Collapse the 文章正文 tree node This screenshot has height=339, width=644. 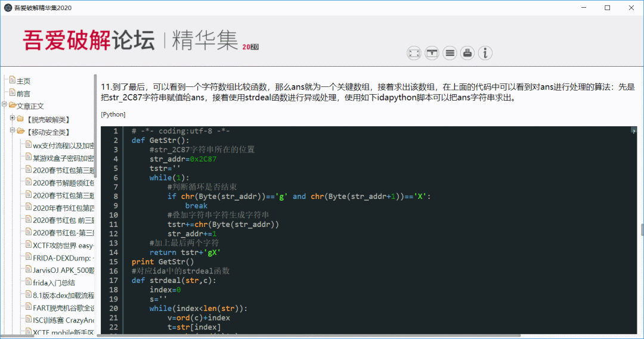click(x=5, y=105)
